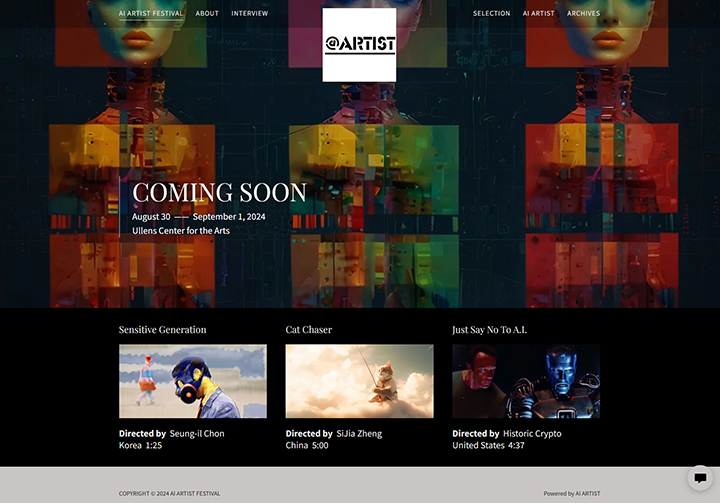720x503 pixels.
Task: Click the China 5:00 info line
Action: click(x=307, y=445)
